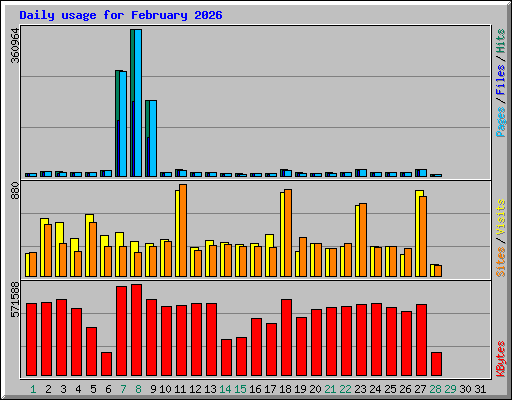Viewport: 512px width, 400px height.
Task: Click the cyan hits bar for day 7
Action: [123, 124]
